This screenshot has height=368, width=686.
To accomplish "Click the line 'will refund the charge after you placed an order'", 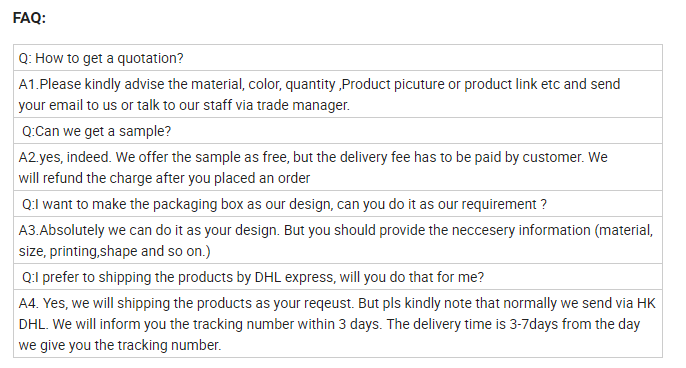I will 164,178.
